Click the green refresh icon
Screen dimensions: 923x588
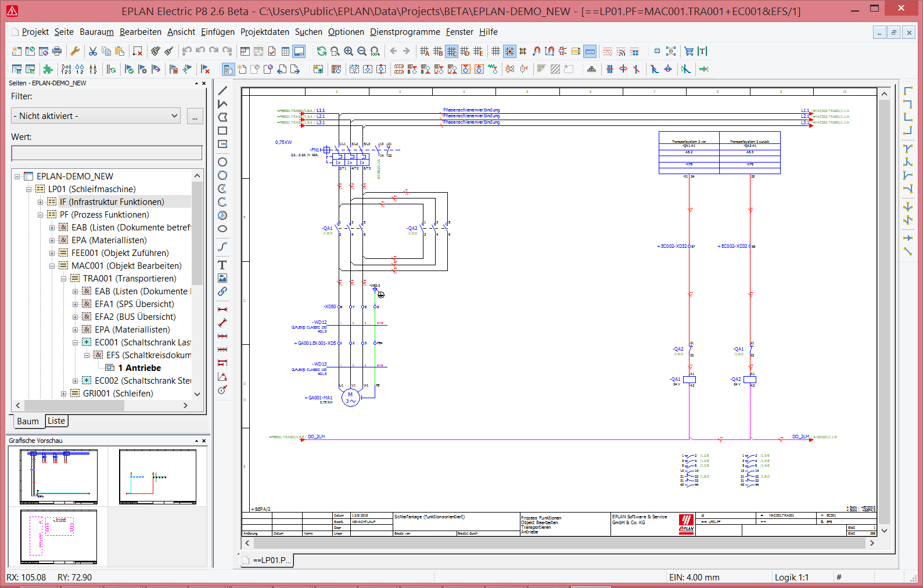321,52
